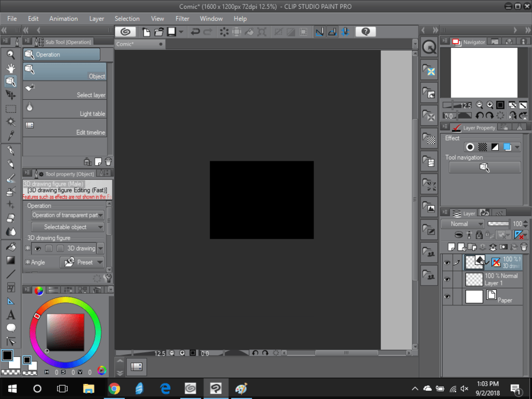The image size is (532, 399).
Task: Open a file from command bar
Action: click(x=159, y=32)
